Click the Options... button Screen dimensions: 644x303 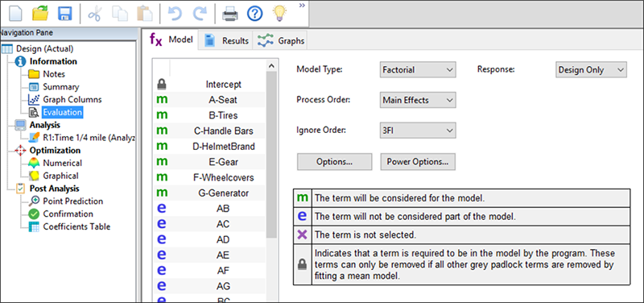pos(334,161)
